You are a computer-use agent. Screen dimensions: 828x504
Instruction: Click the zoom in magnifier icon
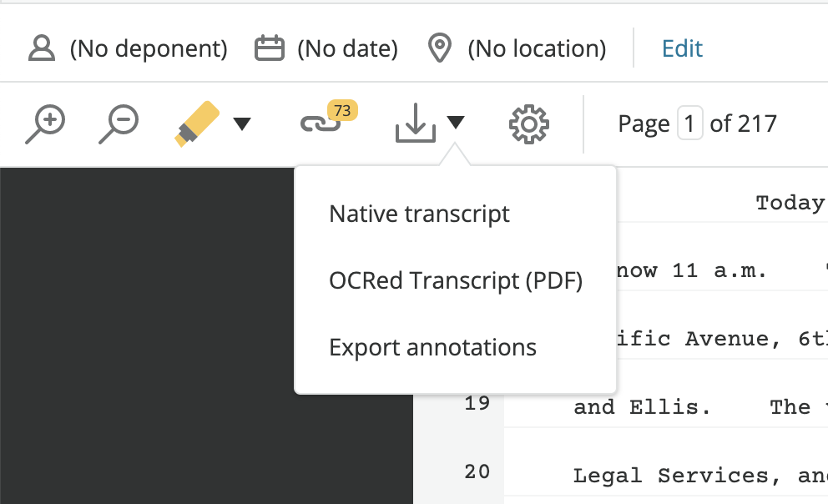point(45,124)
